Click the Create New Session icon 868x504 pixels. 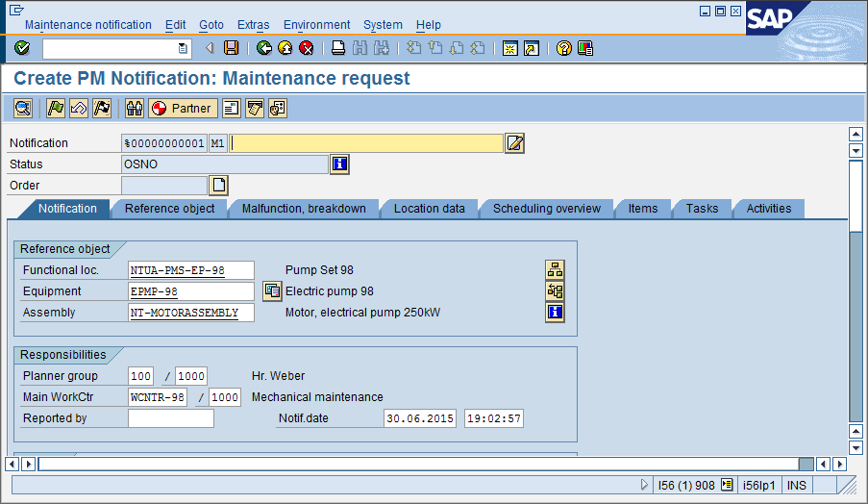(509, 48)
